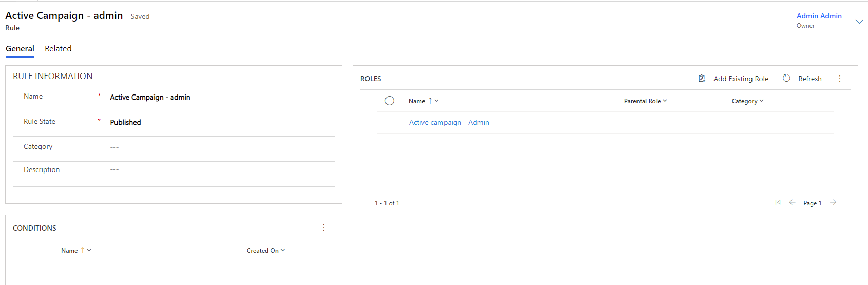Click the Refresh icon in Roles
868x285 pixels.
click(x=786, y=79)
